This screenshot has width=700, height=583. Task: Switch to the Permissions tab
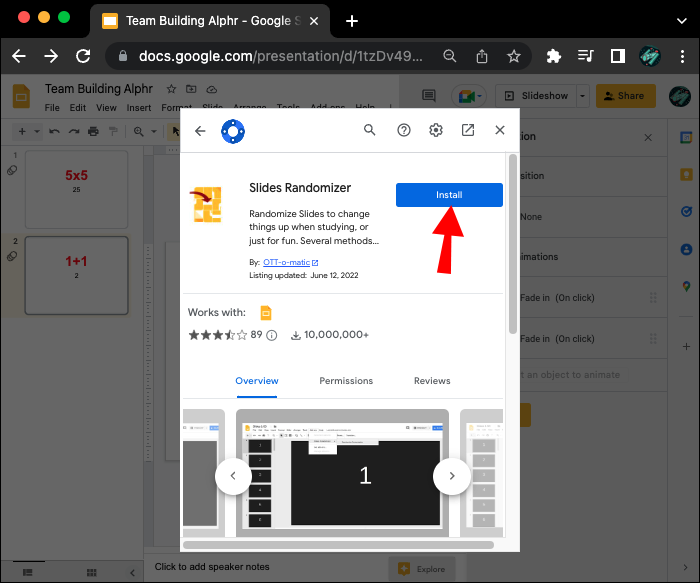(x=346, y=381)
